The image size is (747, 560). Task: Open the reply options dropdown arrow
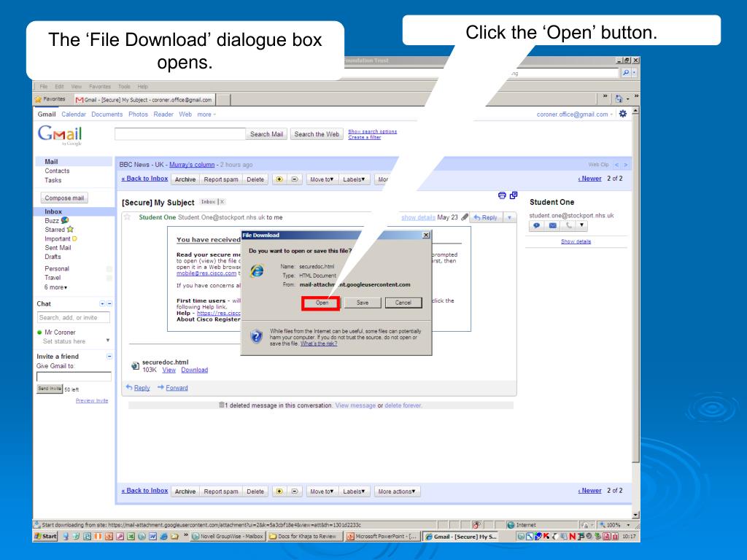509,217
